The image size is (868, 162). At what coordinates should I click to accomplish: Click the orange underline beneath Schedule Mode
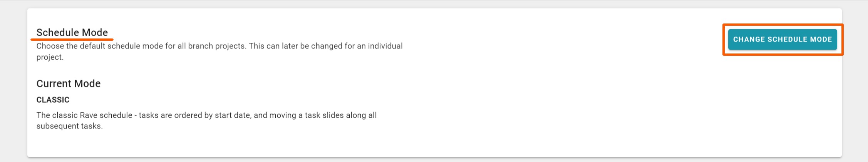(72, 39)
